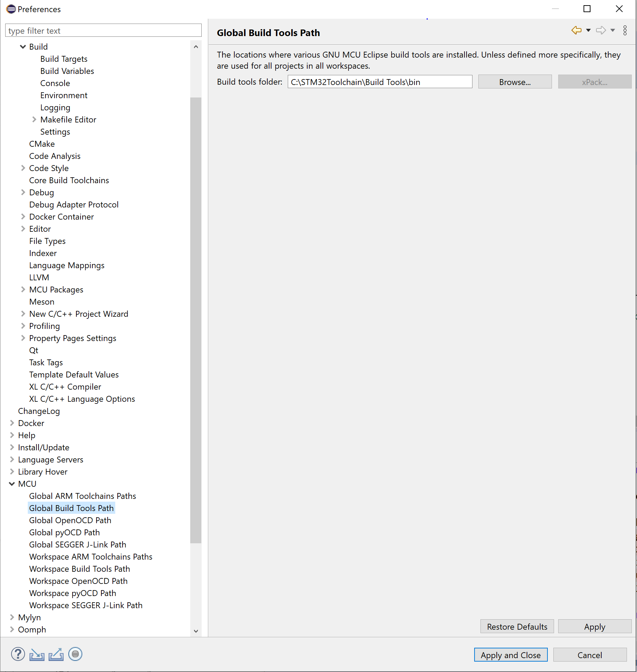637x672 pixels.
Task: Open the Console preferences page
Action: pos(55,83)
